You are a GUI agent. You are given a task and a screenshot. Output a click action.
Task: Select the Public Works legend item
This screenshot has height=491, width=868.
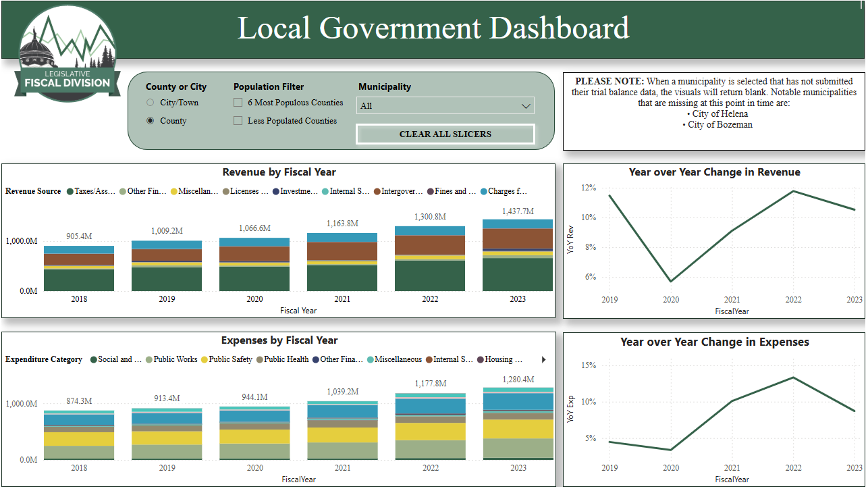tap(175, 360)
